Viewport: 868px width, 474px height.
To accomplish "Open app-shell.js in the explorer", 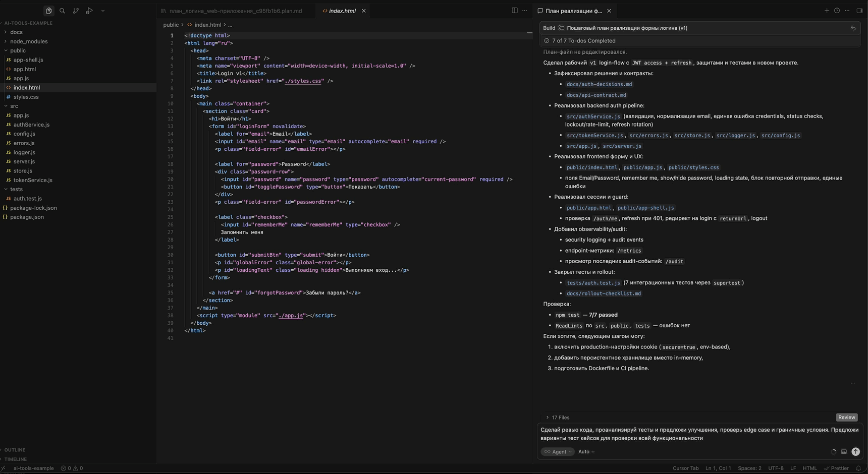I will coord(28,60).
